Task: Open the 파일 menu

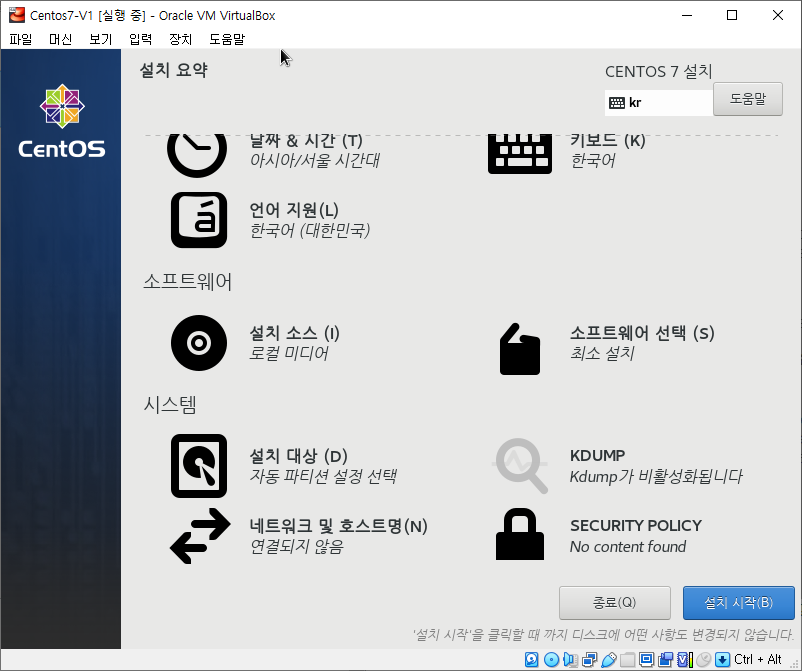Action: point(20,39)
